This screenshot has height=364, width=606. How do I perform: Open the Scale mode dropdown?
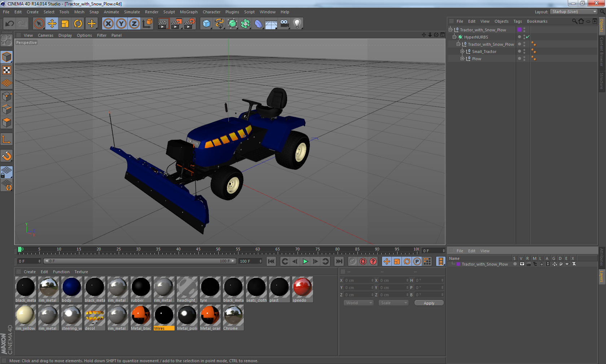pos(394,303)
